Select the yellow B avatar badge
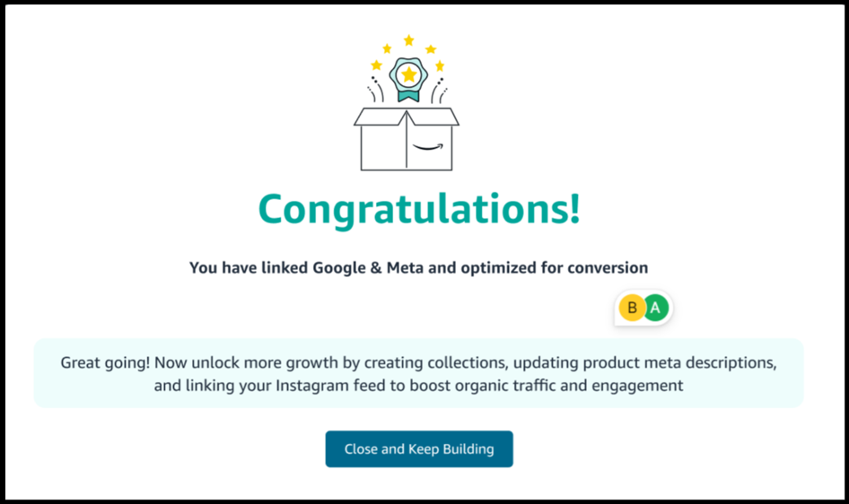 click(633, 308)
